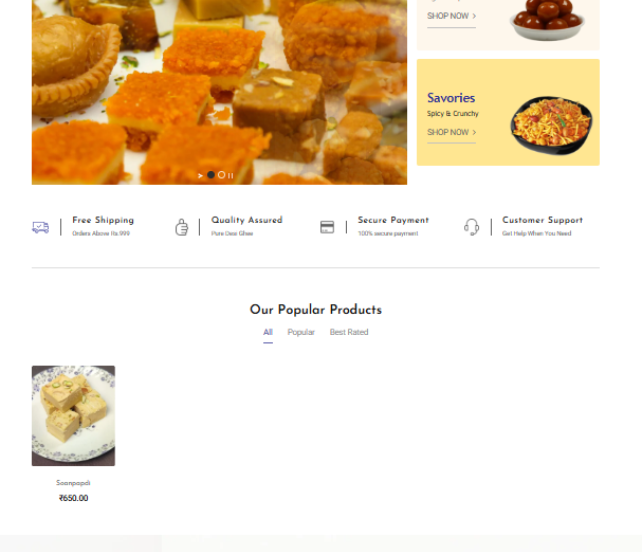642x552 pixels.
Task: Click the Soanpapdi product name
Action: (x=73, y=483)
